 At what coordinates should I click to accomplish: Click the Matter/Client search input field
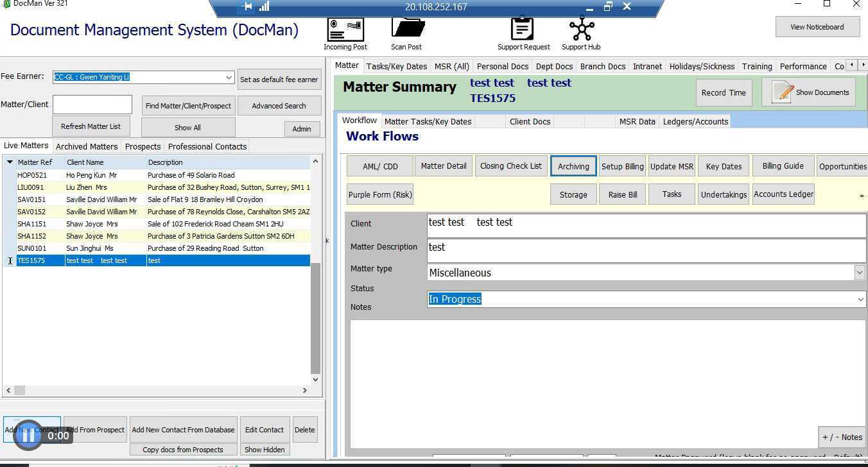[x=92, y=105]
